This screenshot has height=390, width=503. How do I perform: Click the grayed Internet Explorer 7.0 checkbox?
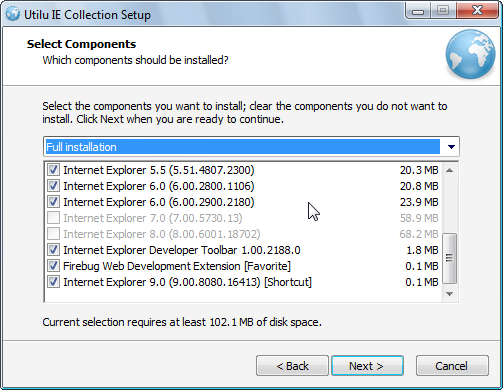(x=53, y=218)
